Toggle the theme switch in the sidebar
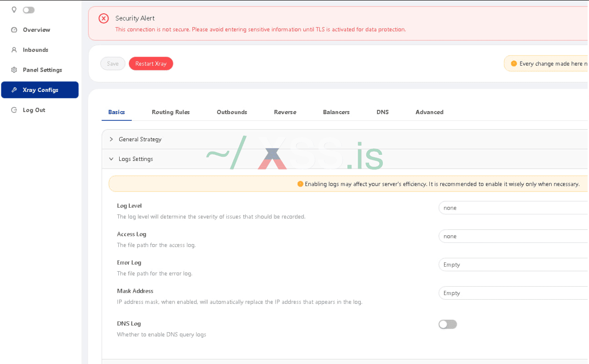 29,10
